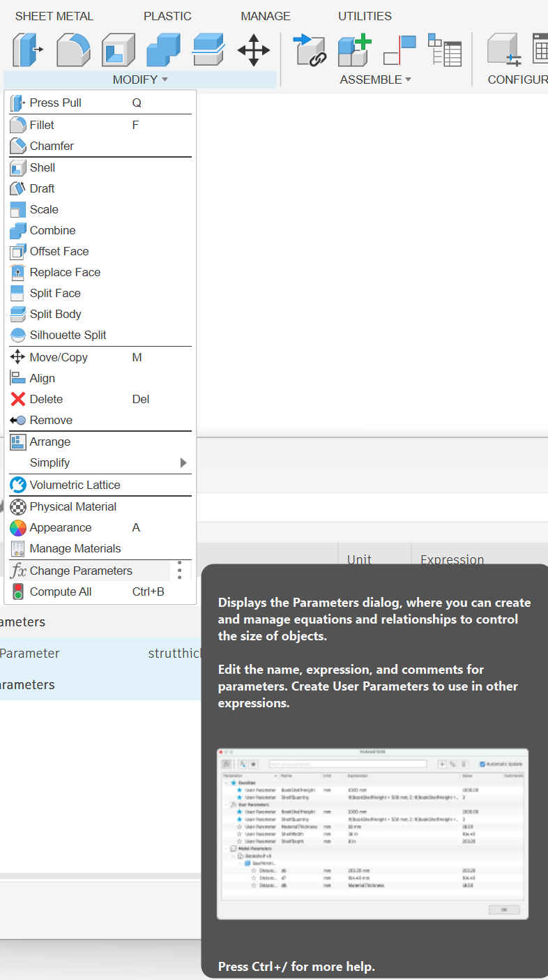Screen dimensions: 548x980
Task: Switch to the PLASTIC tab
Action: (x=167, y=16)
